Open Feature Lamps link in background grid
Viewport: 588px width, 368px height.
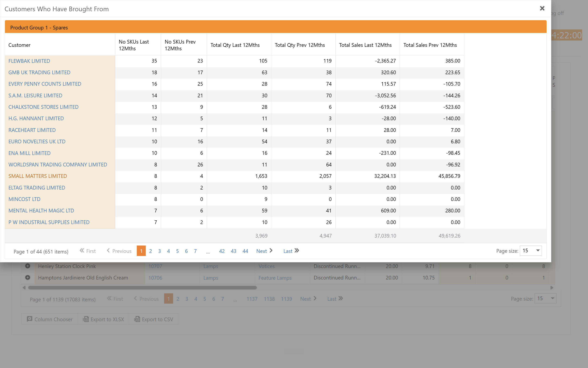[x=275, y=278]
